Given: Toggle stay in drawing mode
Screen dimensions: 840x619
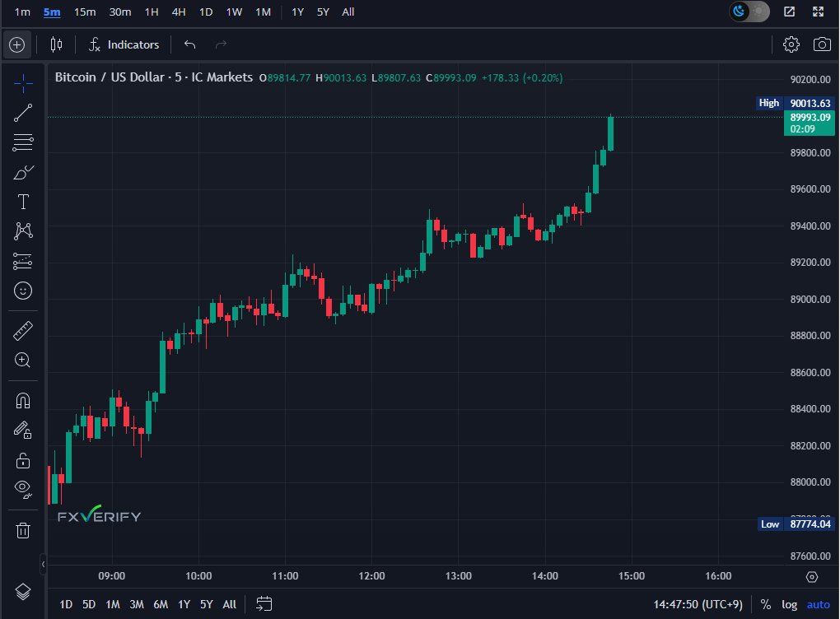Looking at the screenshot, I should (23, 431).
